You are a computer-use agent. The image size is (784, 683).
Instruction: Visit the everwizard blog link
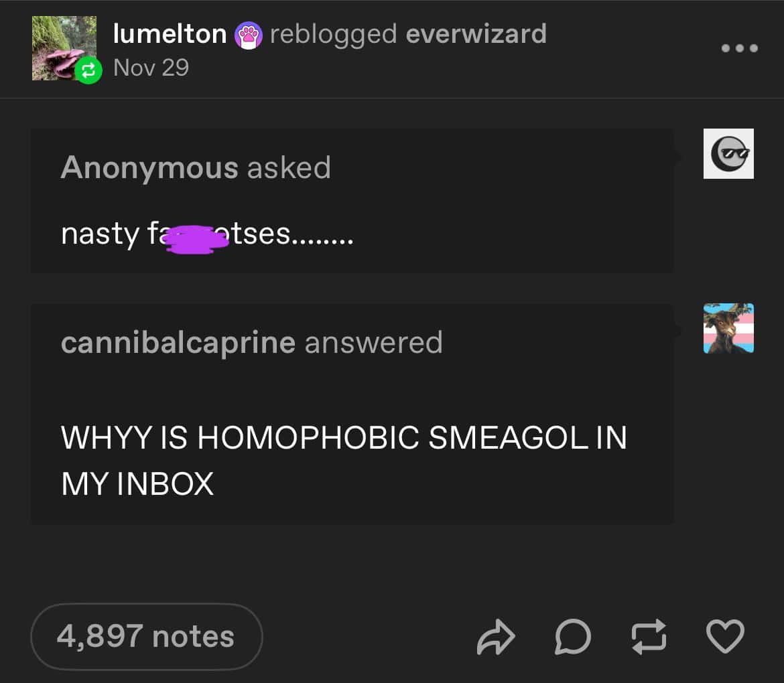tap(476, 34)
